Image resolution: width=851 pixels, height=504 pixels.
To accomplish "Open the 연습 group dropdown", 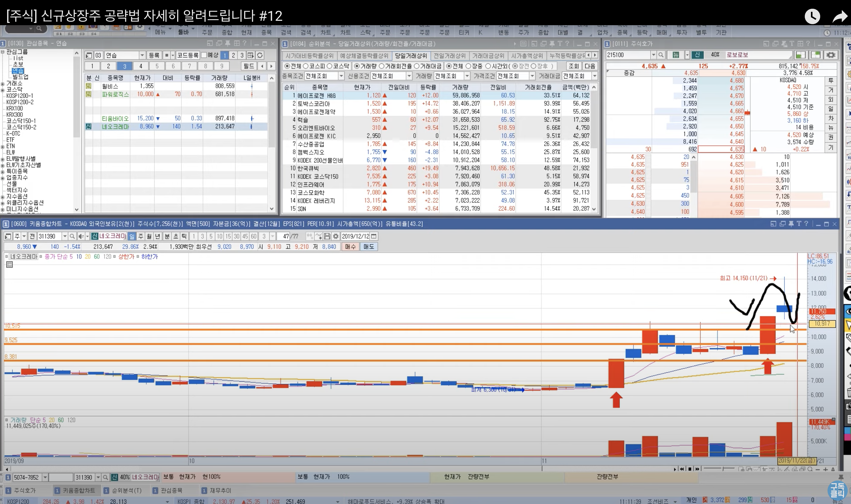I will (x=142, y=55).
